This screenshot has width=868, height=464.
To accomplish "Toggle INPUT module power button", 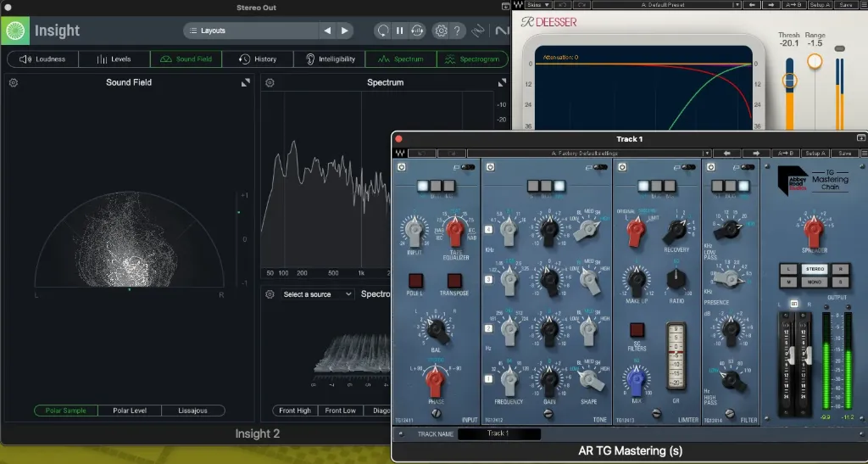I will tap(402, 167).
